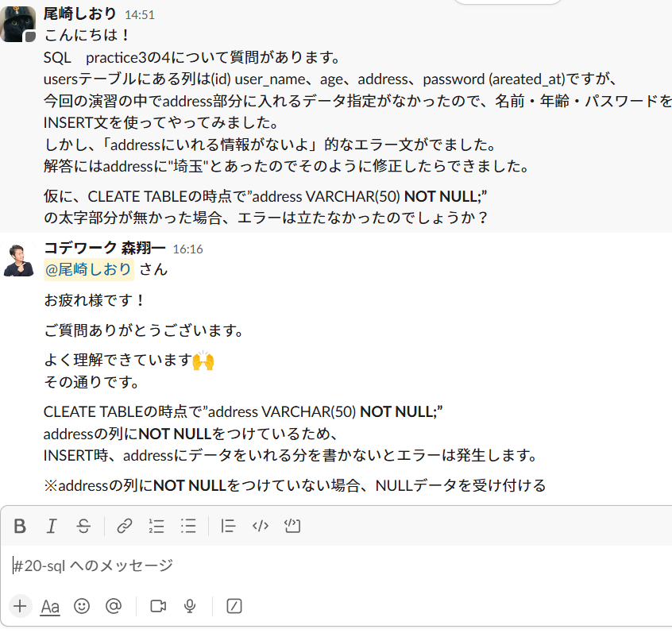672x633 pixels.
Task: Insert a link with chain icon
Action: [x=124, y=526]
